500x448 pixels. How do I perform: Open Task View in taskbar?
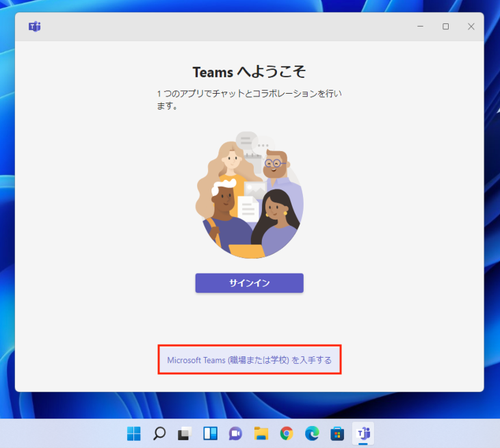[x=185, y=434]
